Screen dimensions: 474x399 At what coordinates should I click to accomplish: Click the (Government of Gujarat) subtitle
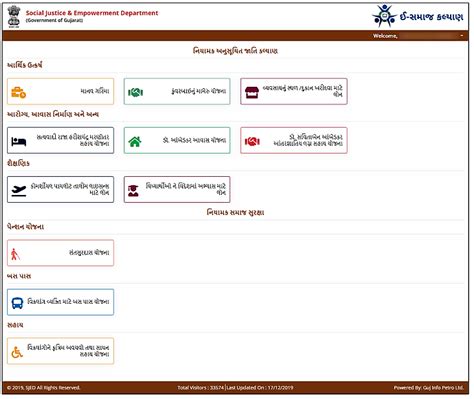click(x=54, y=20)
